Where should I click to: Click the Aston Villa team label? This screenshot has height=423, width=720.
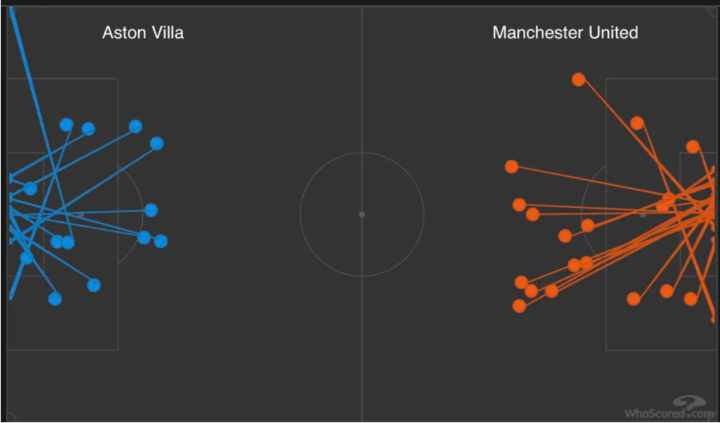(x=143, y=33)
